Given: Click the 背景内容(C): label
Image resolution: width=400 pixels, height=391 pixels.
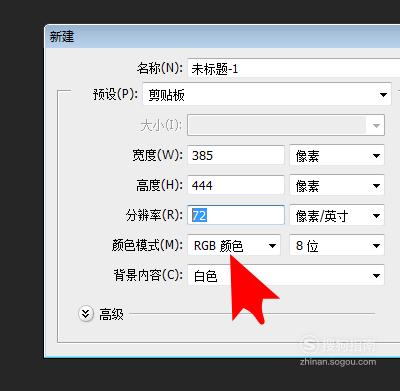Looking at the screenshot, I should pyautogui.click(x=148, y=275).
